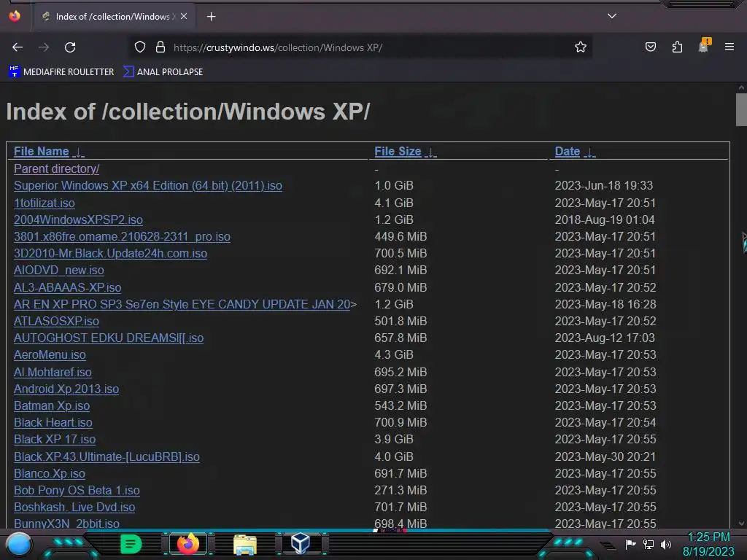Open the Blanco.Xp.iso link
747x560 pixels.
pyautogui.click(x=50, y=473)
